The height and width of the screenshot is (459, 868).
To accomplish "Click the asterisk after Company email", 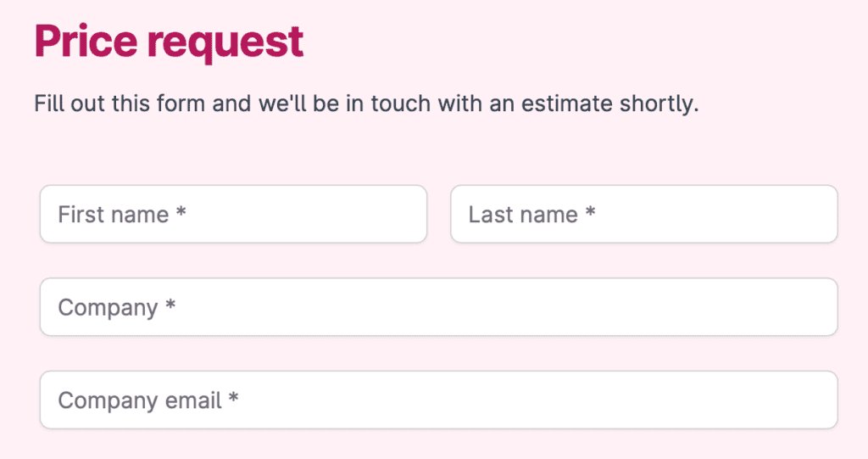I will click(234, 399).
